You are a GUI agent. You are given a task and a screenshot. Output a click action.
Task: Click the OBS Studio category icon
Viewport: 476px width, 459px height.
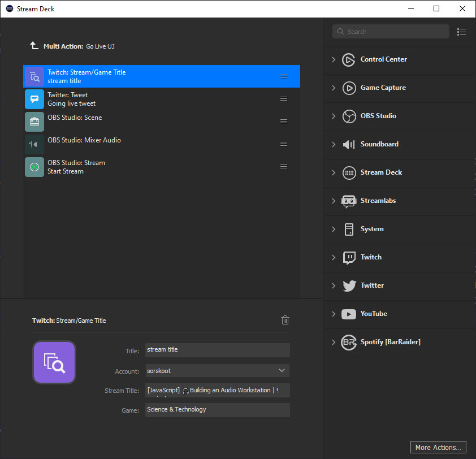pyautogui.click(x=349, y=116)
